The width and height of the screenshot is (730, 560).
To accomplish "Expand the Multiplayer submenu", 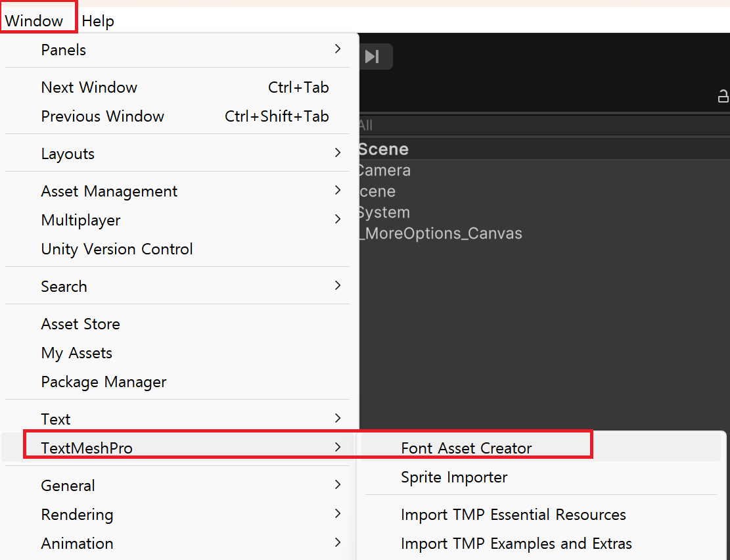I will [177, 220].
